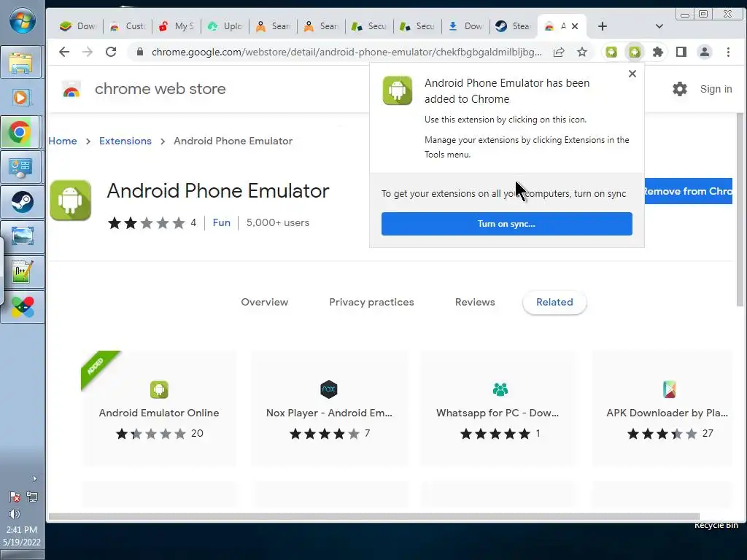
Task: Open Windows Media Player from taskbar
Action: (21, 98)
